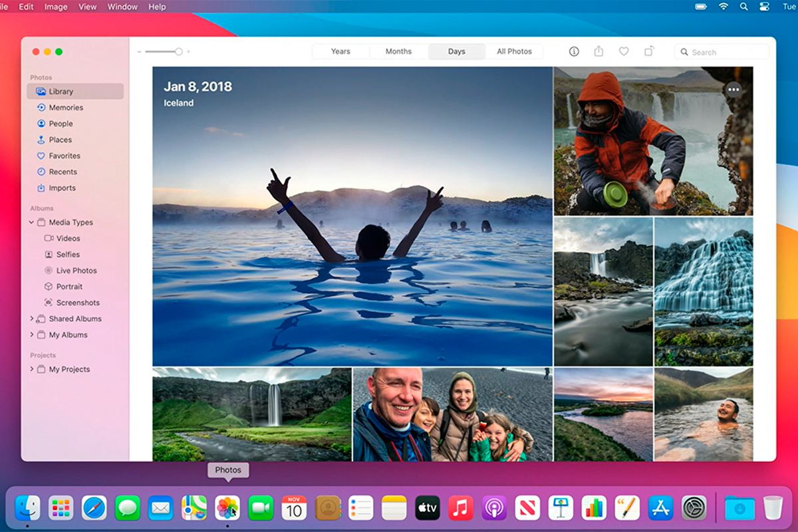Open the Edit menu

(x=27, y=7)
